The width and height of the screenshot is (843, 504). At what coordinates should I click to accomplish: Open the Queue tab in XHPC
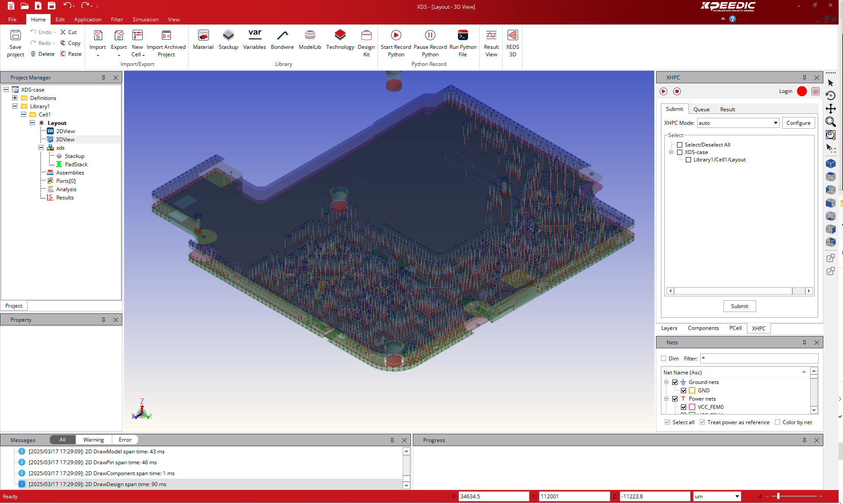(x=701, y=109)
